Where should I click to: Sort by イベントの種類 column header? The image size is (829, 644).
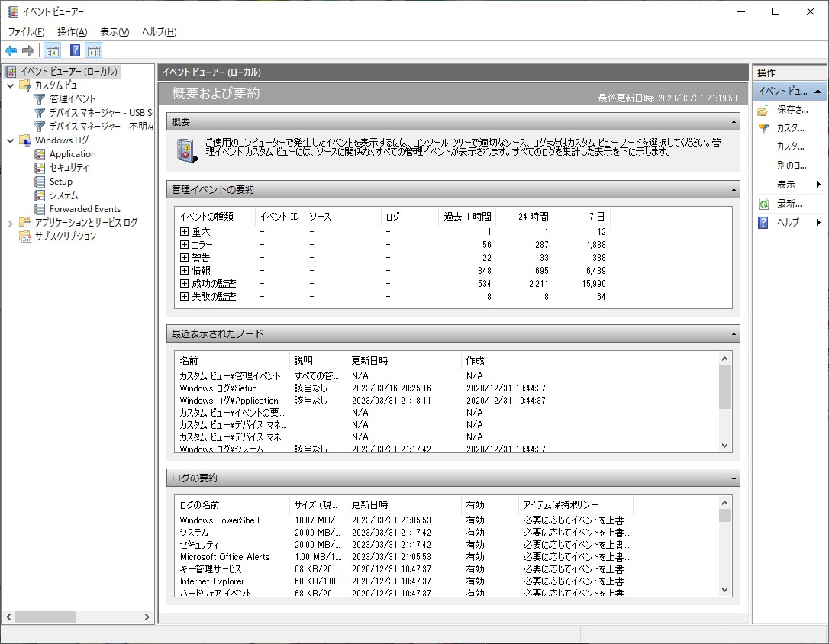[215, 216]
